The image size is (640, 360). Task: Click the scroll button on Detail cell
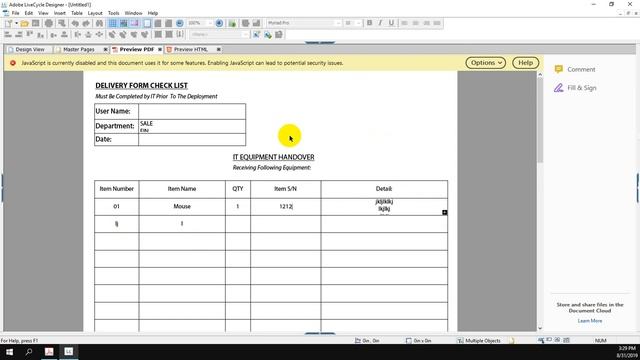coord(444,212)
